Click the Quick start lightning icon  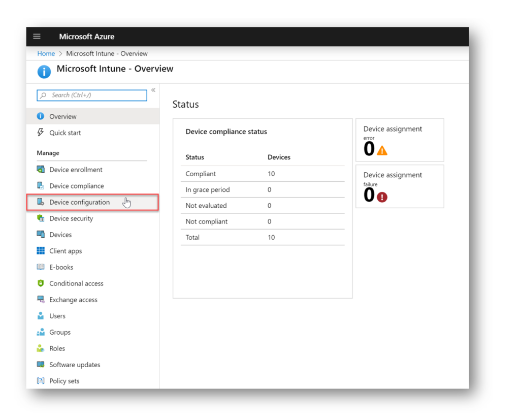41,133
